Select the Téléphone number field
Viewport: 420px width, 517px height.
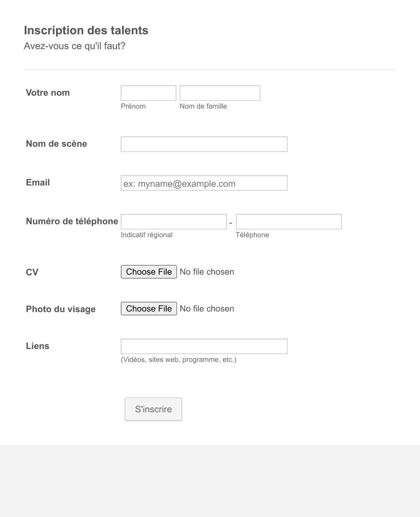(x=288, y=221)
